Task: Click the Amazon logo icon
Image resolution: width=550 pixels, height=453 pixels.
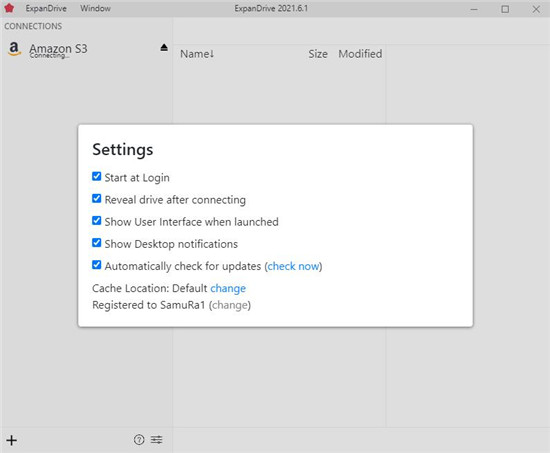Action: pyautogui.click(x=14, y=49)
